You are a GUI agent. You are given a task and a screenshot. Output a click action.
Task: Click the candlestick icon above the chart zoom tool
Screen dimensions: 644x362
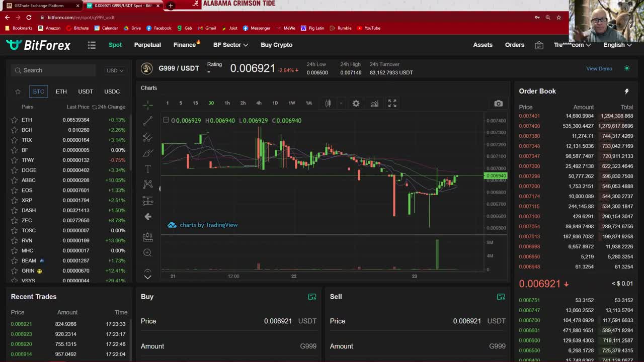coord(147,236)
